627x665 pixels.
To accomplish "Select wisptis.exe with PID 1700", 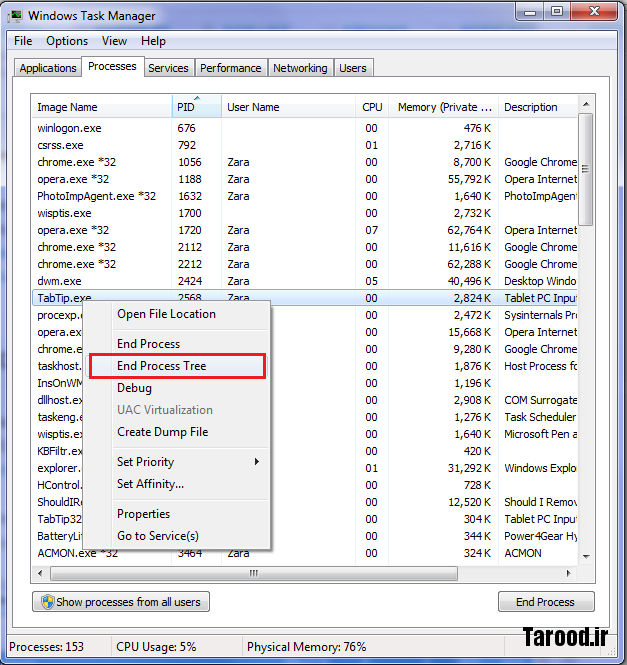I will (x=305, y=213).
